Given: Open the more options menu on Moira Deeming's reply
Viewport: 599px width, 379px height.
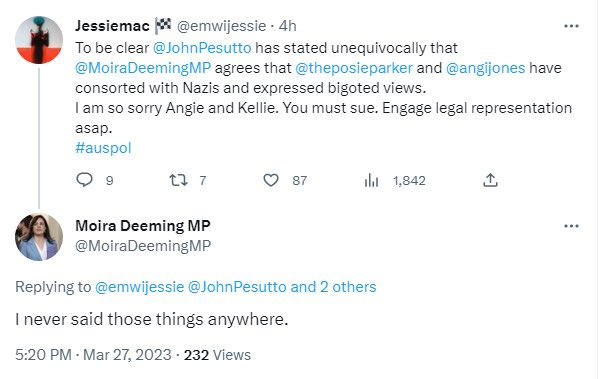Looking at the screenshot, I should (571, 226).
